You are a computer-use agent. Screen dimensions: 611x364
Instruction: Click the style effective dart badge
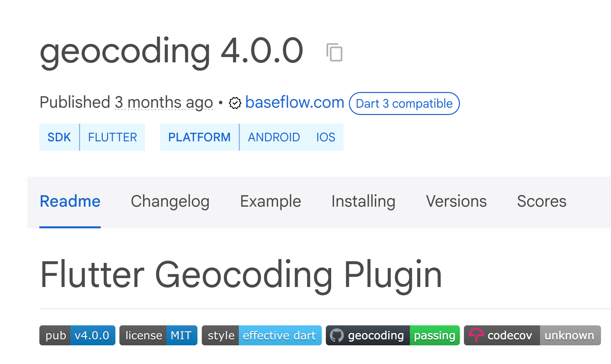coord(262,335)
